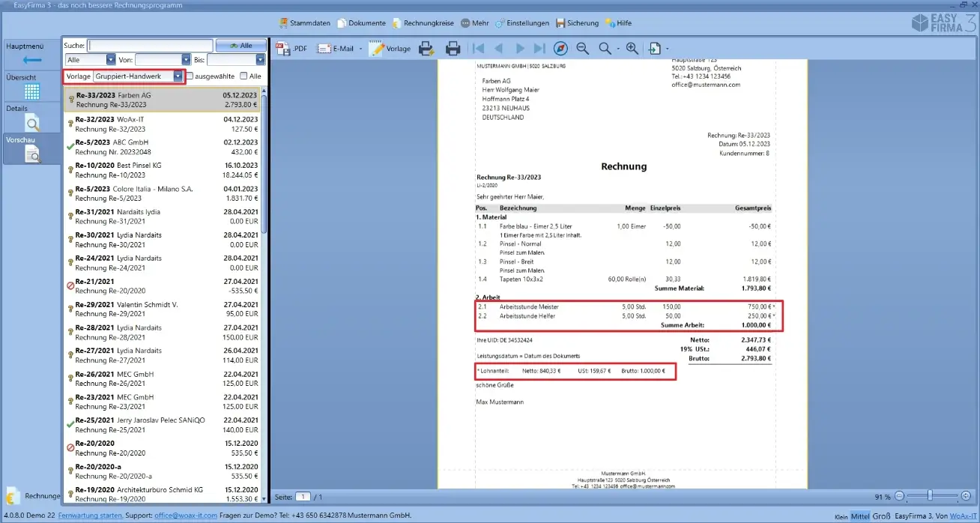Enable the 'ausgewählte' checkbox
The width and height of the screenshot is (980, 523).
click(190, 76)
